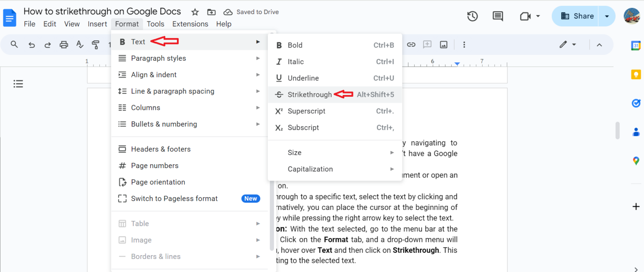Open Google Keep from the side panel
The height and width of the screenshot is (272, 644).
636,74
